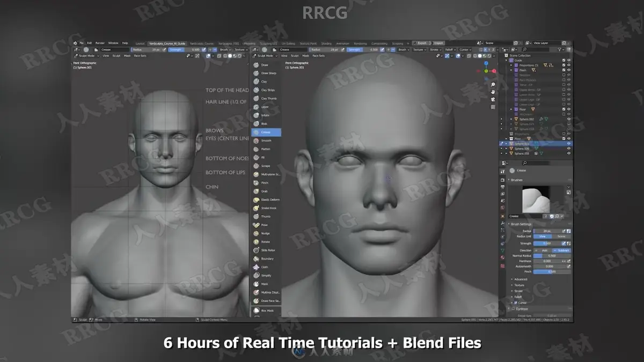Choose the Simplify brush
The width and height of the screenshot is (644, 362).
pos(266,275)
